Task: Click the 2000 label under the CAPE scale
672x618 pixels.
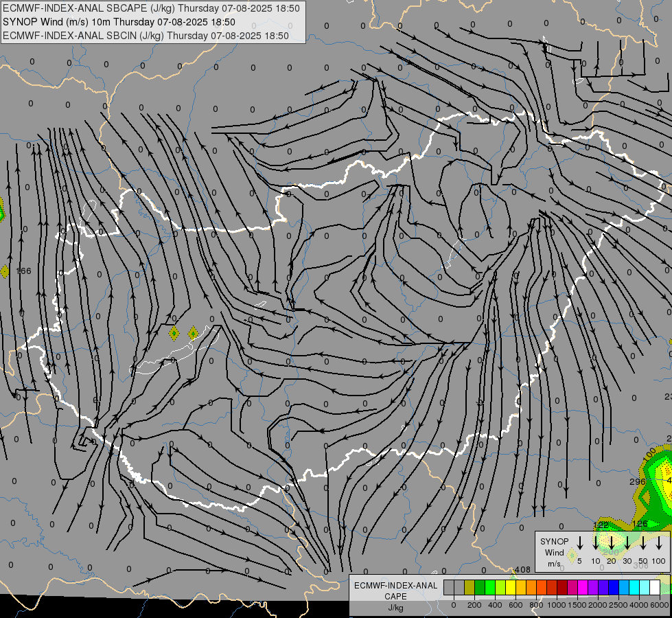Action: tap(597, 605)
